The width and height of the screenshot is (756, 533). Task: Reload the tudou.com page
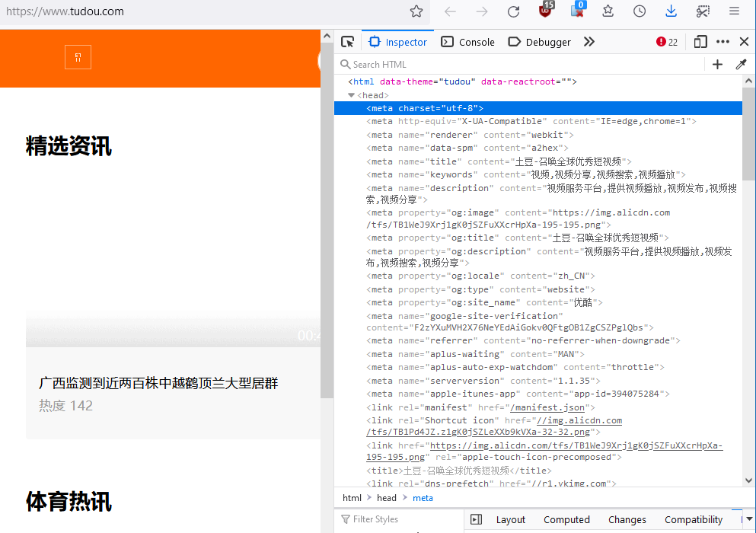pyautogui.click(x=513, y=11)
